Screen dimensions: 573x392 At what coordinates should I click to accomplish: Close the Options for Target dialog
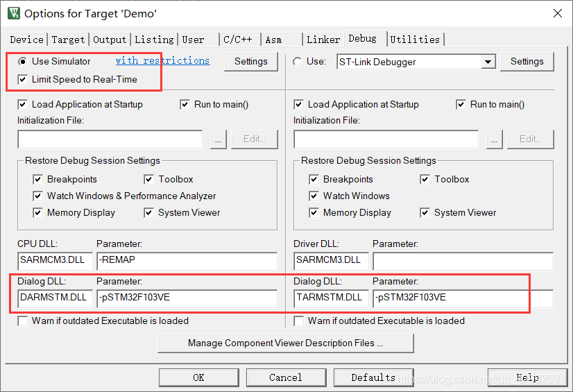(x=558, y=13)
